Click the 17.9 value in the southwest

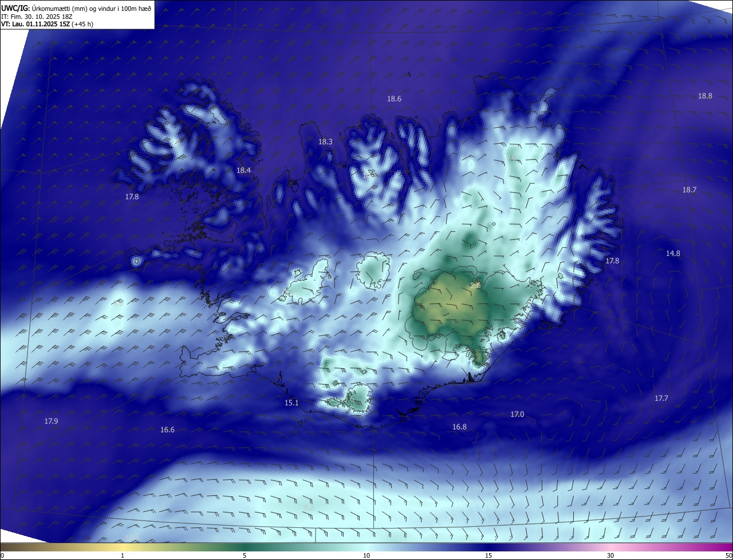pos(51,421)
